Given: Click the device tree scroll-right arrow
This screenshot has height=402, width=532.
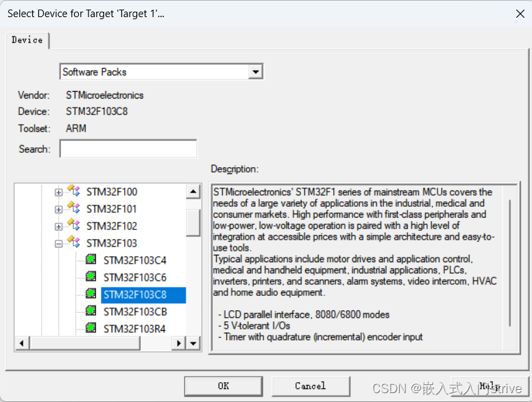Looking at the screenshot, I should (x=178, y=343).
